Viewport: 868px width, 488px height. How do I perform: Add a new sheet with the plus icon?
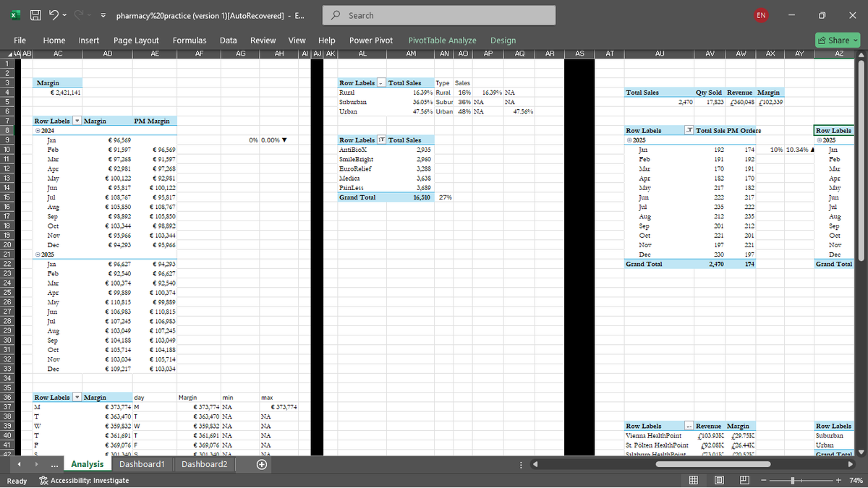pyautogui.click(x=262, y=464)
